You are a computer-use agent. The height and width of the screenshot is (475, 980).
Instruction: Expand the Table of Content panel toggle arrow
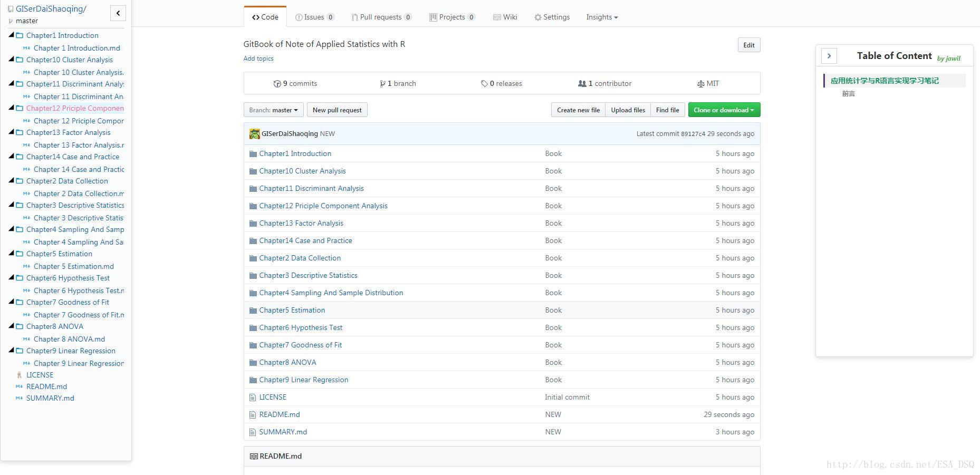(829, 56)
